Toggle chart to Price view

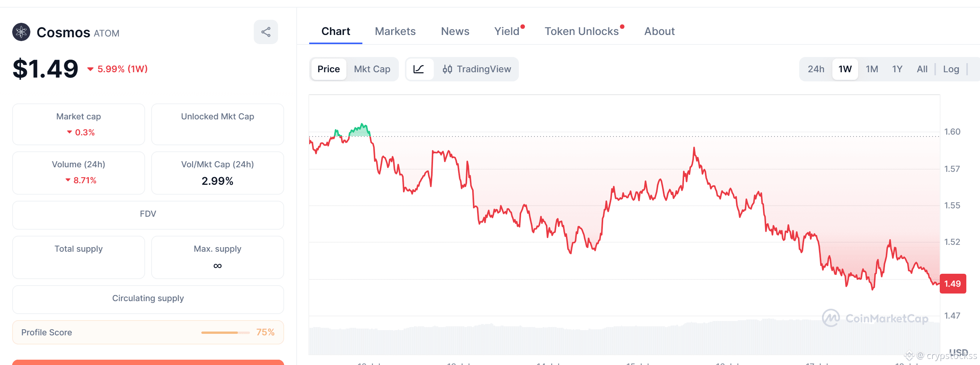(x=329, y=69)
